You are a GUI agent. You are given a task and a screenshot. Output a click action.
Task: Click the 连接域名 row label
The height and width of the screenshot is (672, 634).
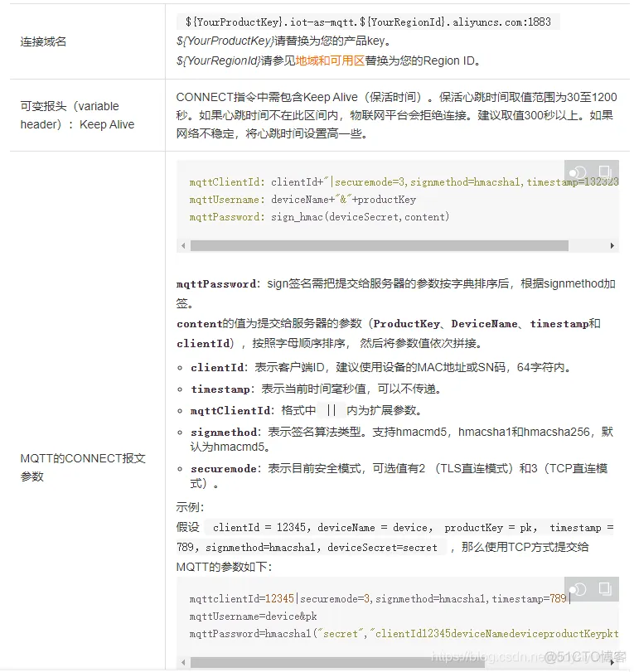pos(43,41)
